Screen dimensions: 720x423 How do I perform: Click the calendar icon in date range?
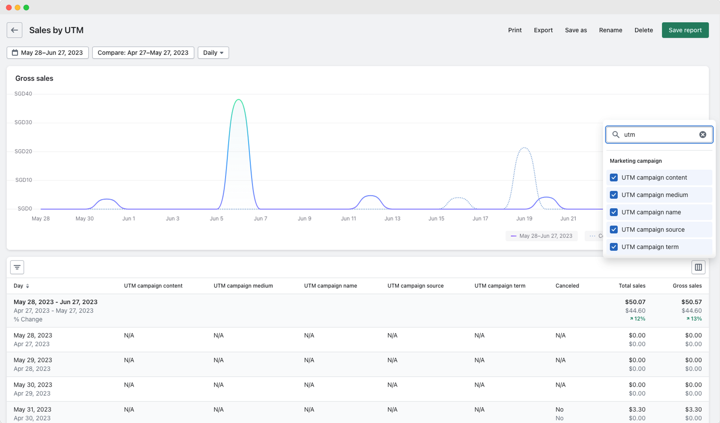pos(15,53)
